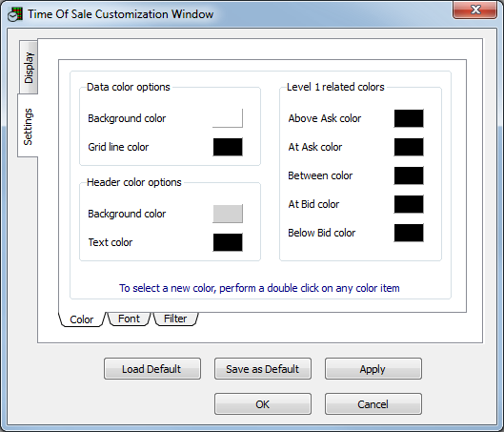Viewport: 504px width, 432px height.
Task: Pick the Data Background color swatch
Action: [228, 118]
